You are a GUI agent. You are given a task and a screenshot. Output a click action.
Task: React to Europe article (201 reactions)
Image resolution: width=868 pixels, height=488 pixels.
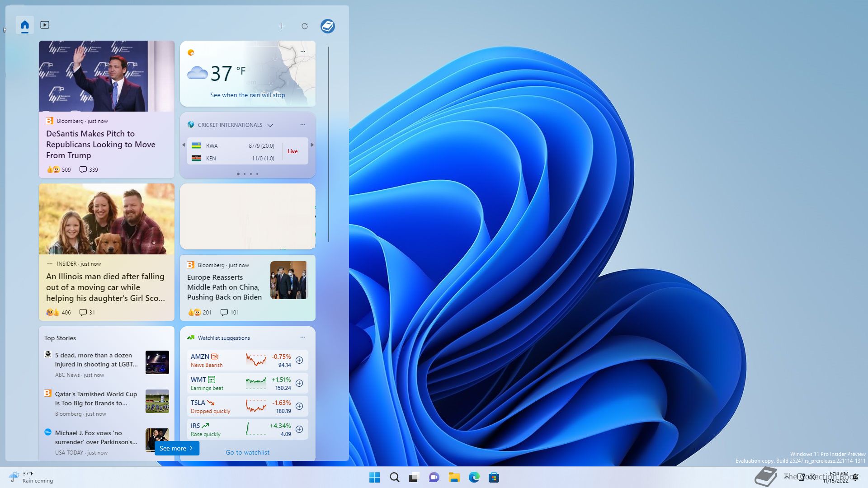[199, 313]
